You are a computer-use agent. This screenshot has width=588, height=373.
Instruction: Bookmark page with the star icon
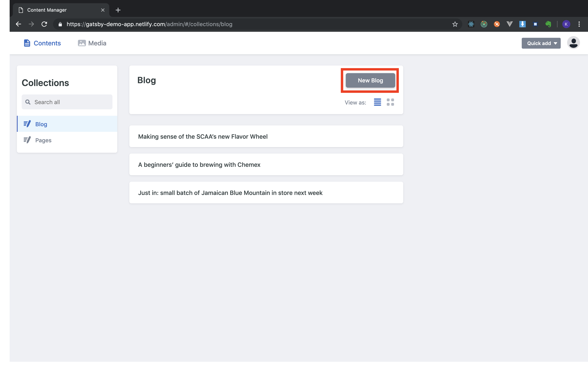tap(455, 24)
